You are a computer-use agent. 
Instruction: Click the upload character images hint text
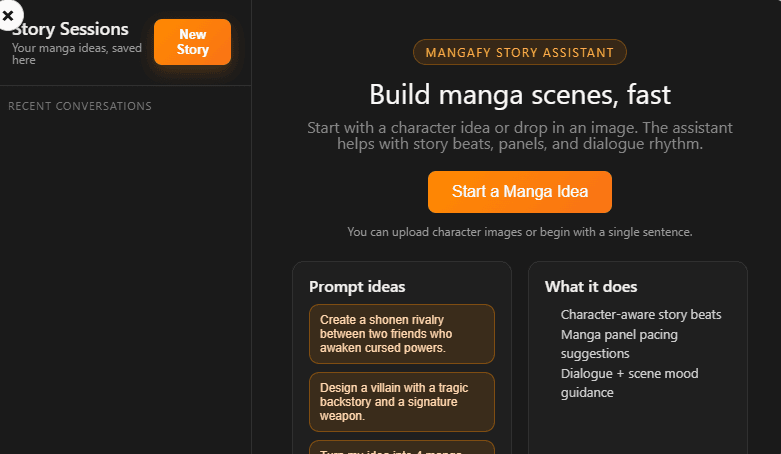[x=519, y=232]
